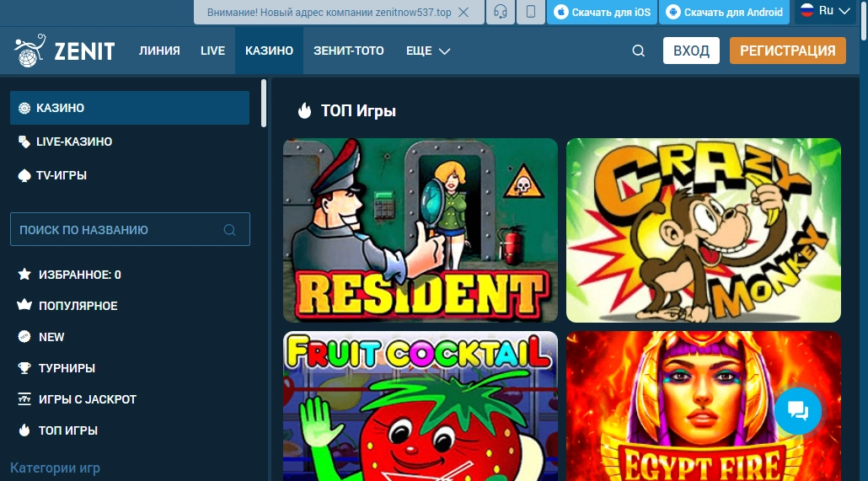Select TV-ИГРЫ in the sidebar
Image resolution: width=868 pixels, height=481 pixels.
point(130,175)
